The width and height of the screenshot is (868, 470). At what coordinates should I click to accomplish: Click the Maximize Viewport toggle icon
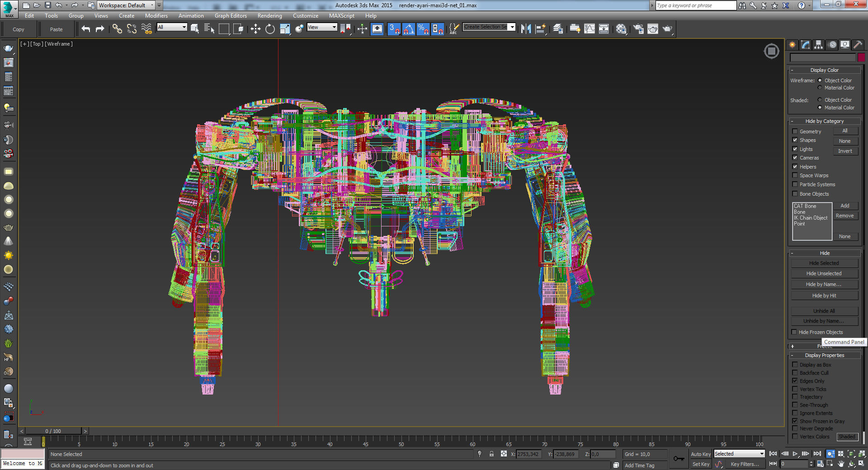click(x=862, y=464)
